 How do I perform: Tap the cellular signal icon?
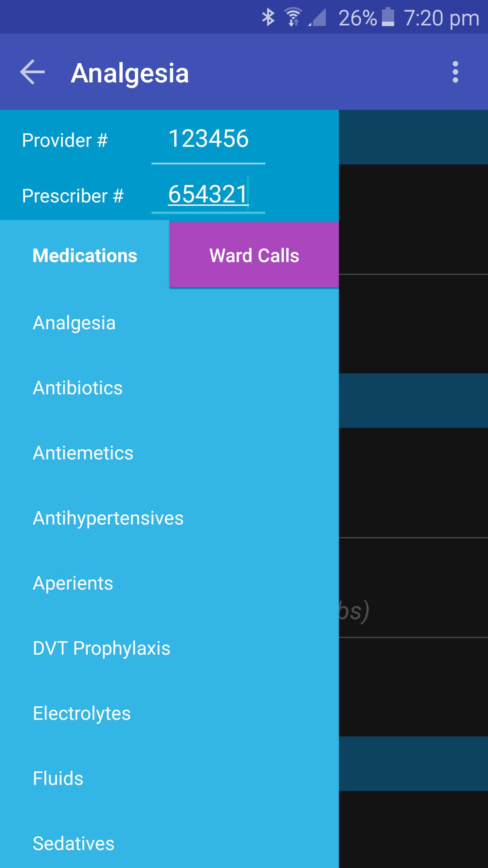[x=318, y=17]
